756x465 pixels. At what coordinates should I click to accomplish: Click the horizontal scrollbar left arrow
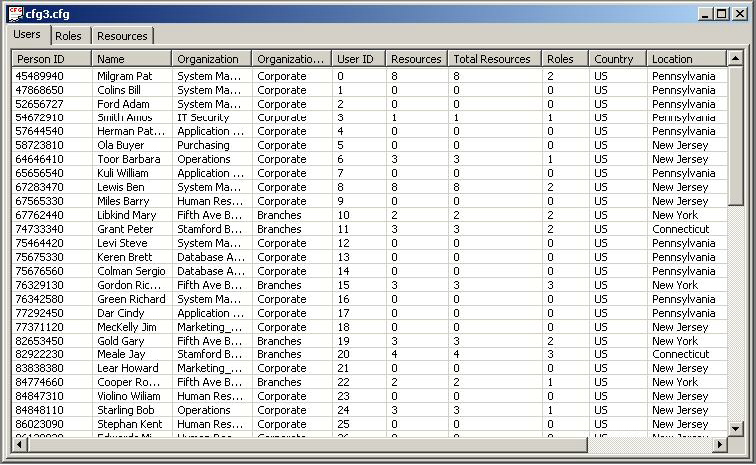coord(19,444)
